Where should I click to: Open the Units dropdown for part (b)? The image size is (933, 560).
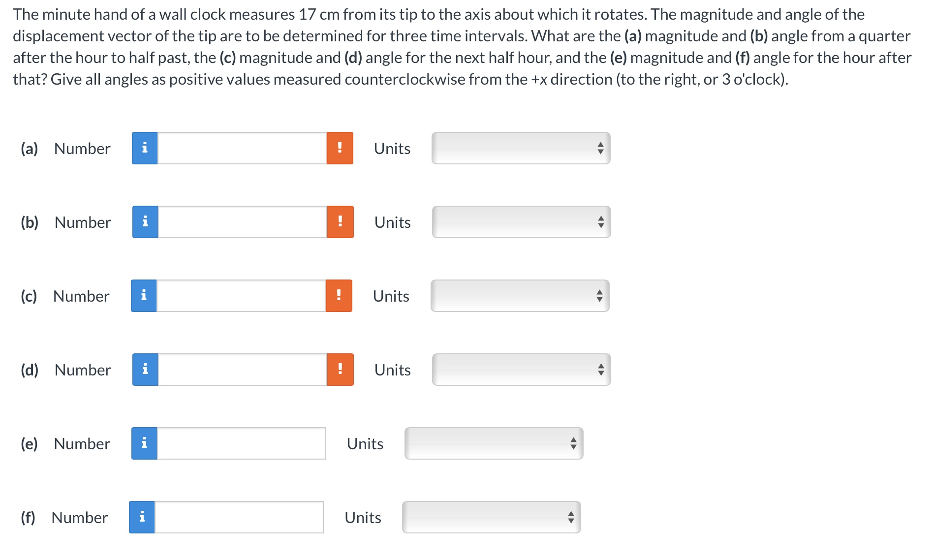(x=521, y=222)
